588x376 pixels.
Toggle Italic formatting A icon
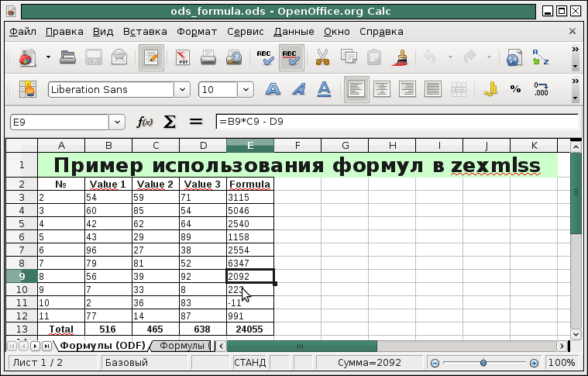(299, 89)
